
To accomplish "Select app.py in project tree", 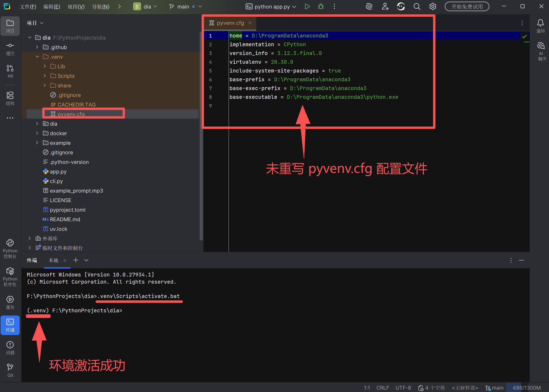I will 58,172.
